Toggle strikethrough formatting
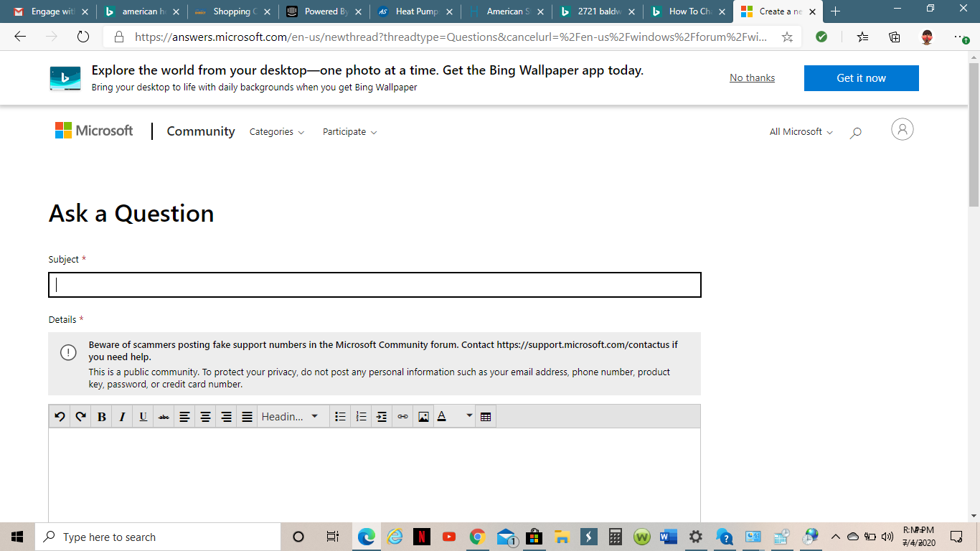This screenshot has width=980, height=551. [164, 417]
